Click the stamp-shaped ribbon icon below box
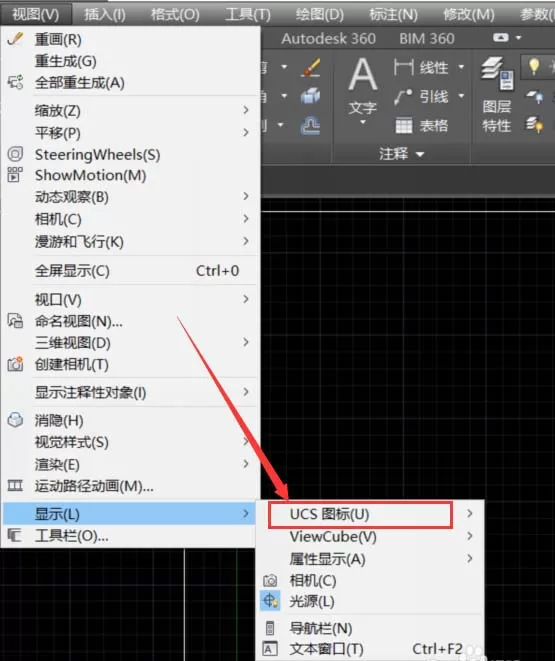This screenshot has height=661, width=555. tap(311, 126)
